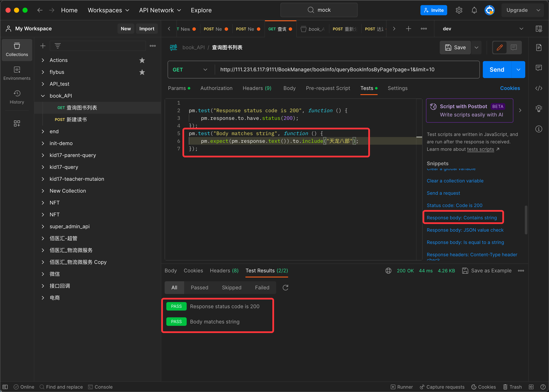This screenshot has height=392, width=549.
Task: Click the Send button
Action: coord(497,70)
